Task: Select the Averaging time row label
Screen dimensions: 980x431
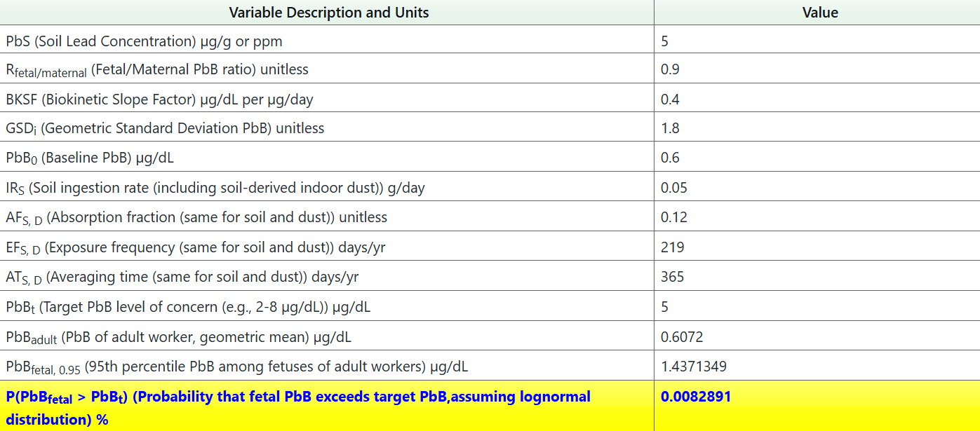Action: [182, 278]
